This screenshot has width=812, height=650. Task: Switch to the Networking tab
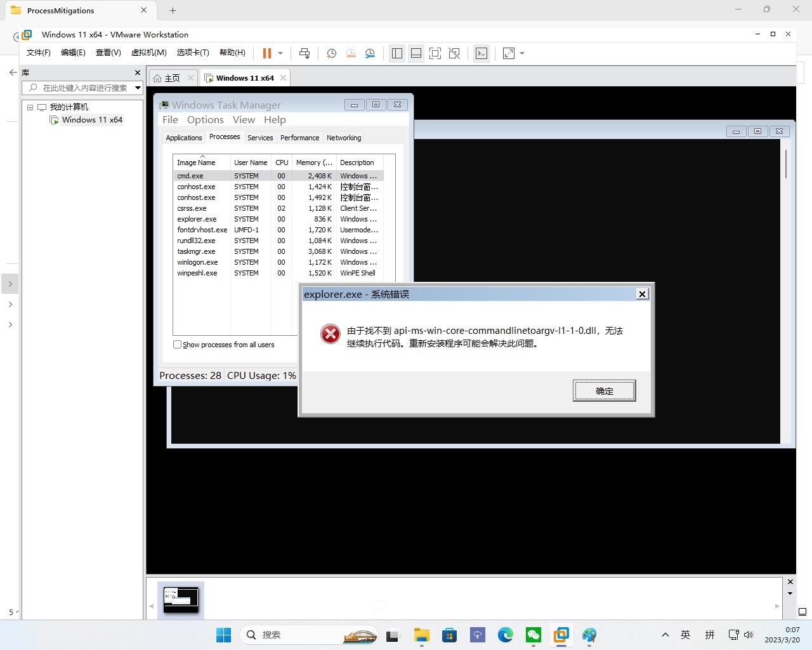pos(344,138)
